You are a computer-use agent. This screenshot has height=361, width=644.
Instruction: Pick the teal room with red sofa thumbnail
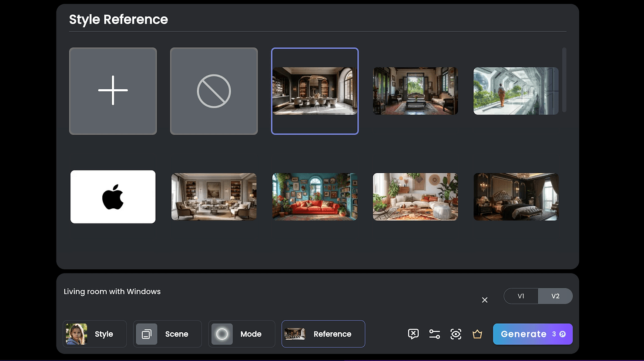pyautogui.click(x=315, y=197)
